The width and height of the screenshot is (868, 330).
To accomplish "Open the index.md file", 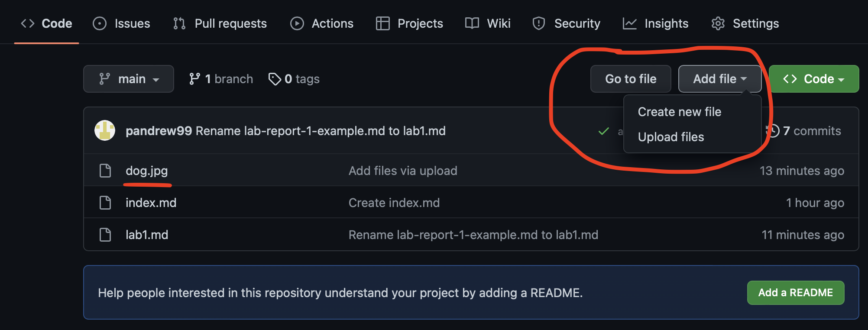I will tap(151, 203).
